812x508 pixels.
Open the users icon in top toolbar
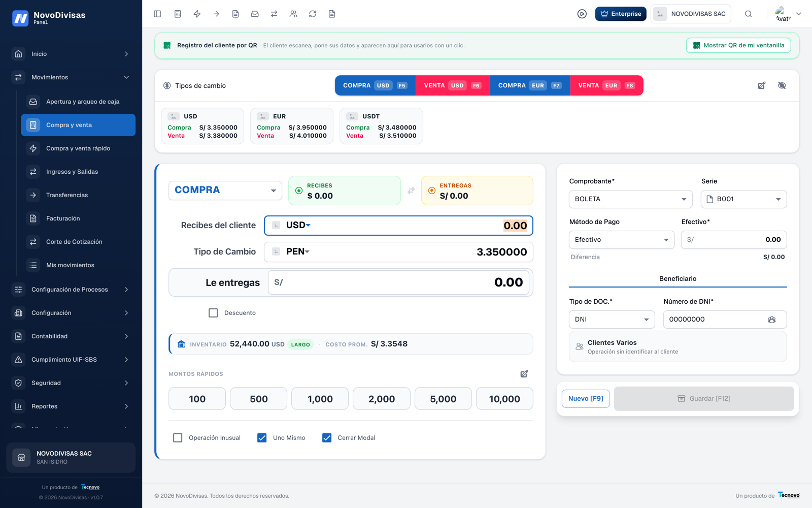pyautogui.click(x=293, y=14)
